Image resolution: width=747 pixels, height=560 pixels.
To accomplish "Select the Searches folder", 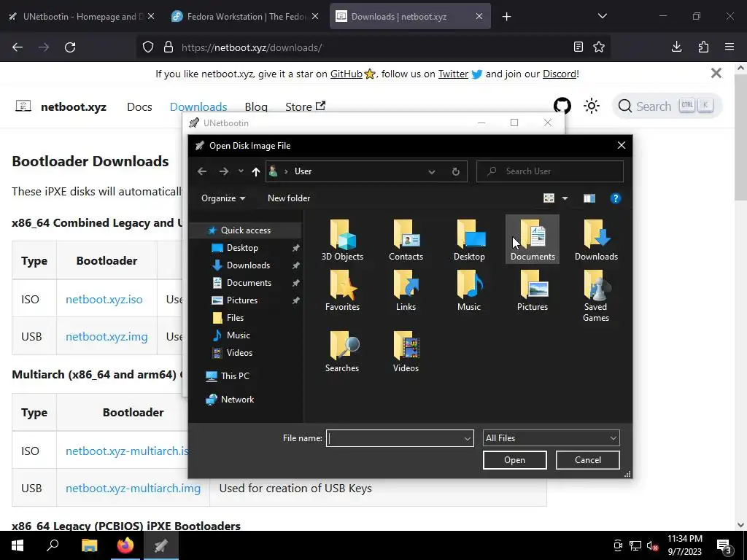I will (342, 351).
